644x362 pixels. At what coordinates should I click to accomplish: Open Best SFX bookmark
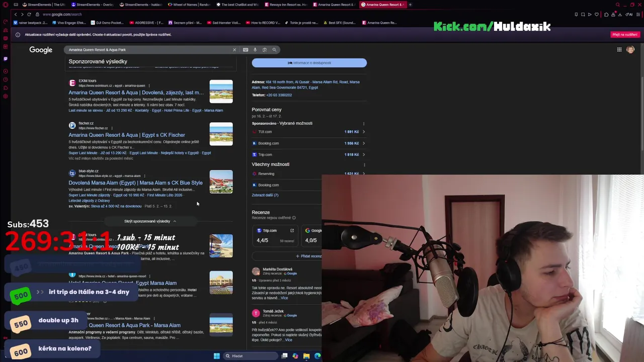click(340, 23)
